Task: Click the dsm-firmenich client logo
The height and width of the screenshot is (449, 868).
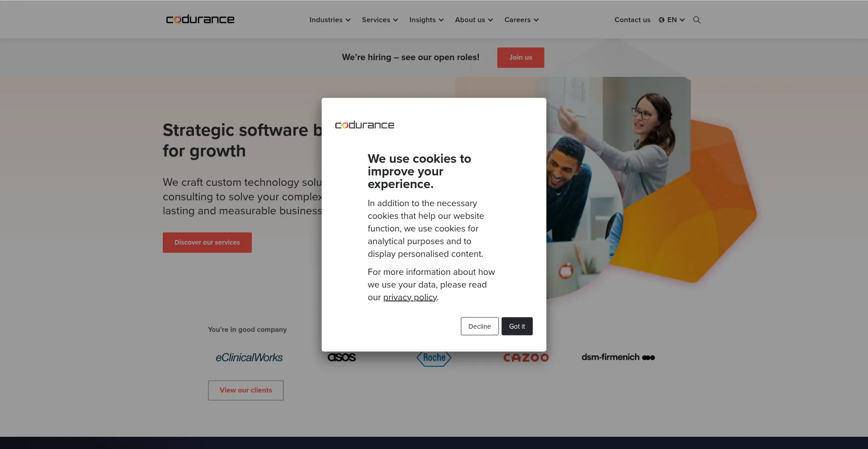Action: 618,357
